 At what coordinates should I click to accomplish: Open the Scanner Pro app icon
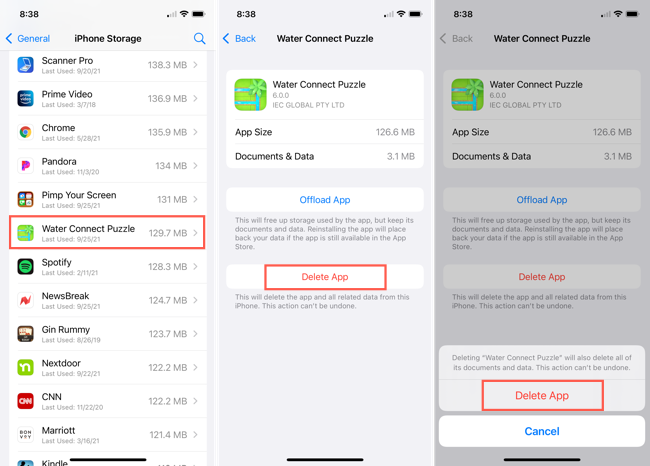coord(25,65)
